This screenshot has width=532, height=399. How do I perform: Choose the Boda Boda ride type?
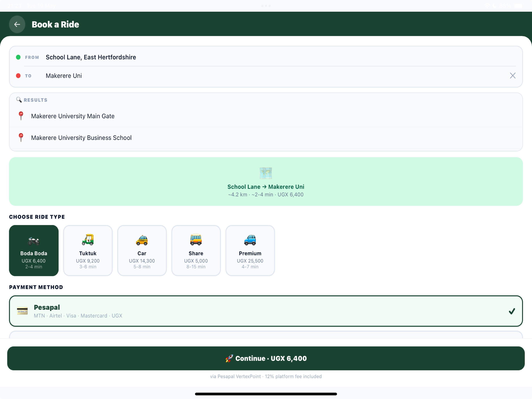(x=34, y=251)
